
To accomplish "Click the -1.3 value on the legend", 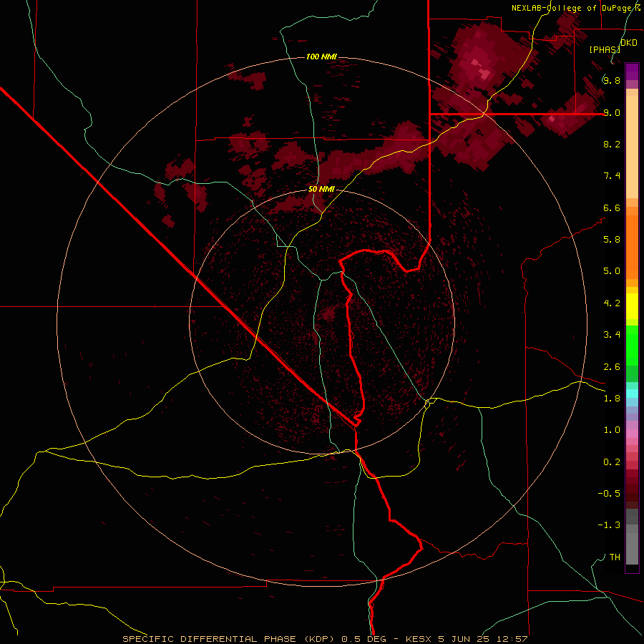I will click(609, 525).
